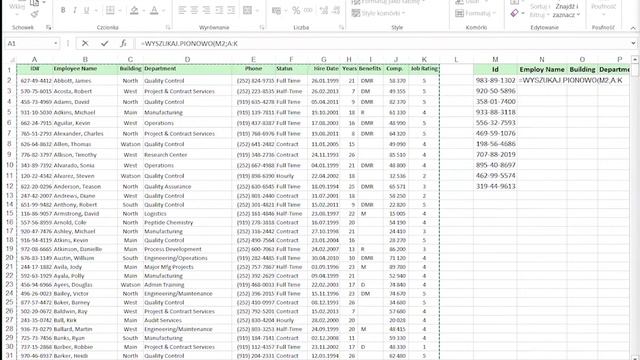Merge and center the selected cells
This screenshot has height=360, width=640.
(x=247, y=10)
